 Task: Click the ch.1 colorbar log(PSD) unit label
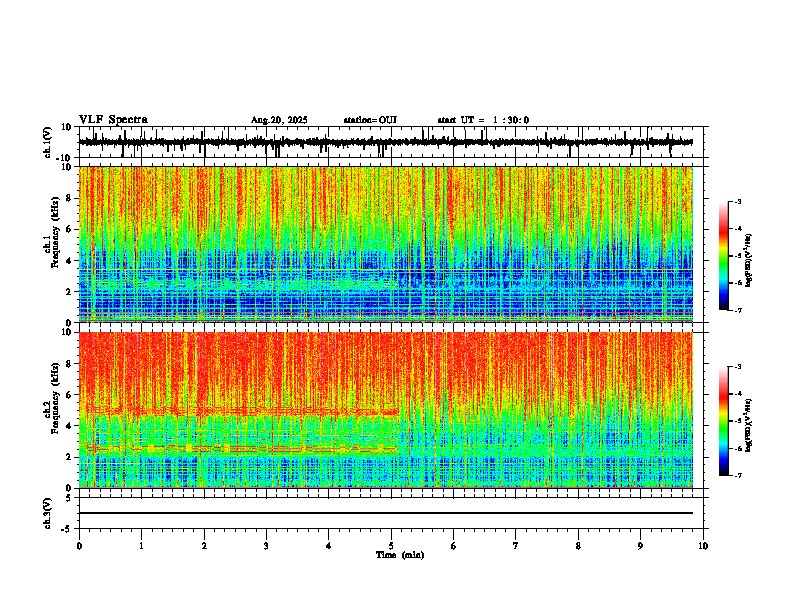(749, 261)
